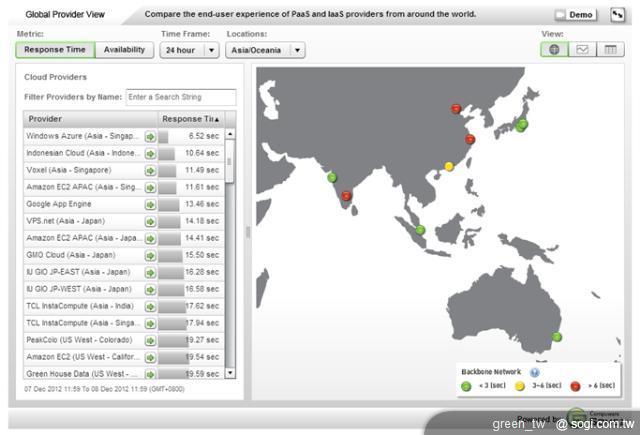Image resolution: width=640 pixels, height=435 pixels.
Task: Click the 6.52 sec value
Action: (x=204, y=136)
